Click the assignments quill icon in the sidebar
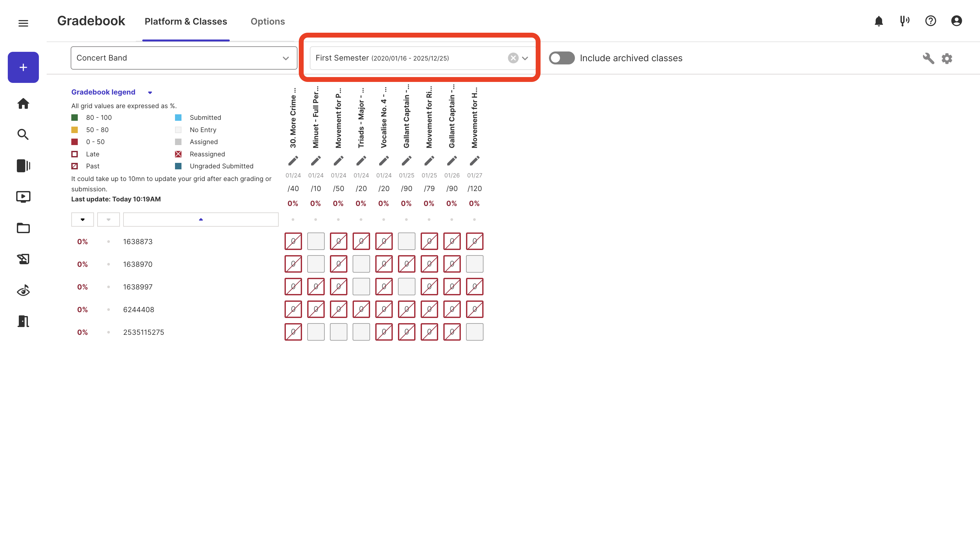 (x=23, y=259)
